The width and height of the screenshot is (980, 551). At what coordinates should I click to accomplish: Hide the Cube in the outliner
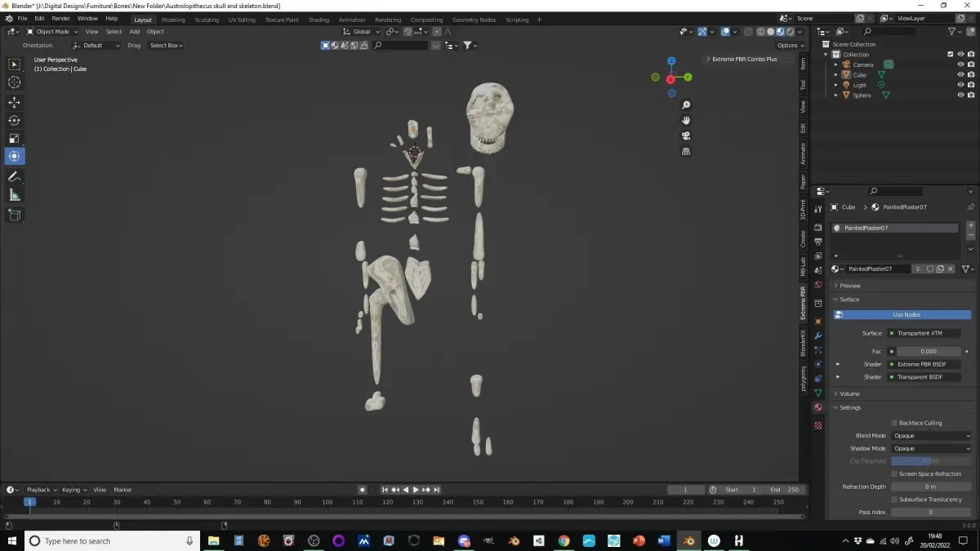(960, 74)
